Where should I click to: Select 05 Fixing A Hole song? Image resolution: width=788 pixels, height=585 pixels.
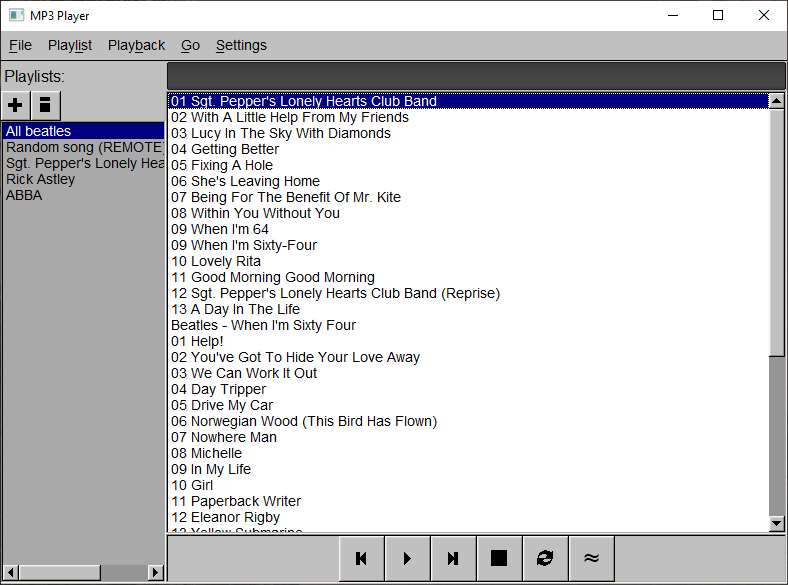468,165
